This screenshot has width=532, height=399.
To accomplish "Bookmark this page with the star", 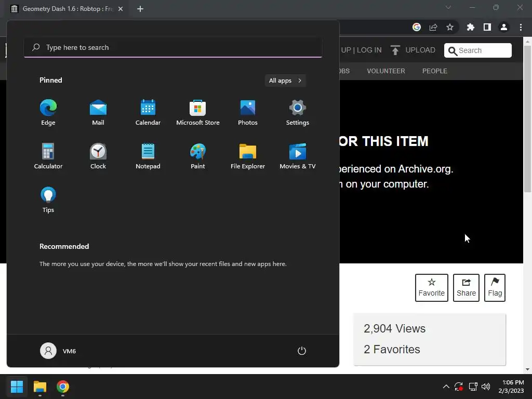I will click(450, 27).
